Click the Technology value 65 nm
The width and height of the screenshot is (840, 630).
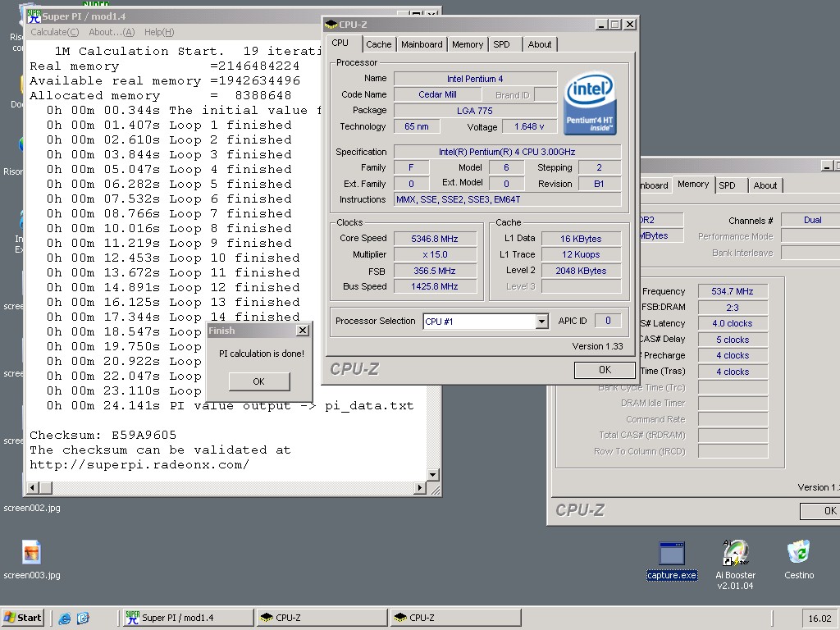(417, 126)
